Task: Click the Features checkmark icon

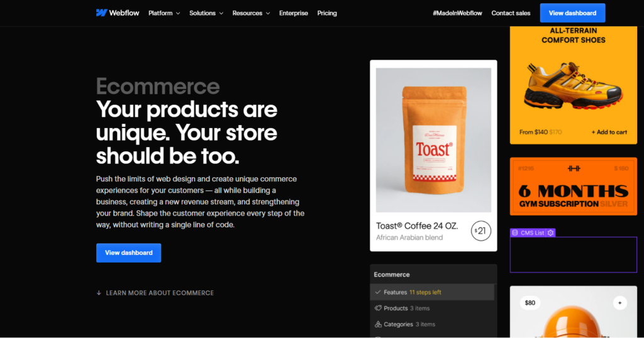Action: point(378,292)
